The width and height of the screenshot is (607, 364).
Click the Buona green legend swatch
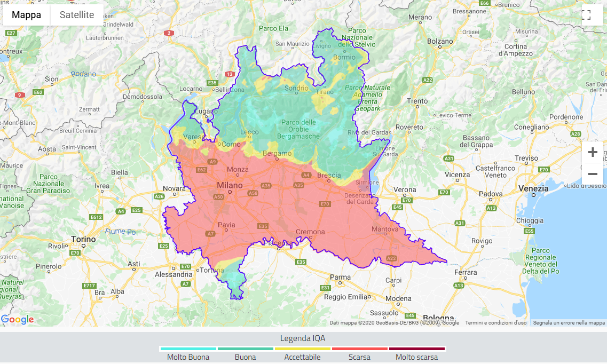pos(245,349)
